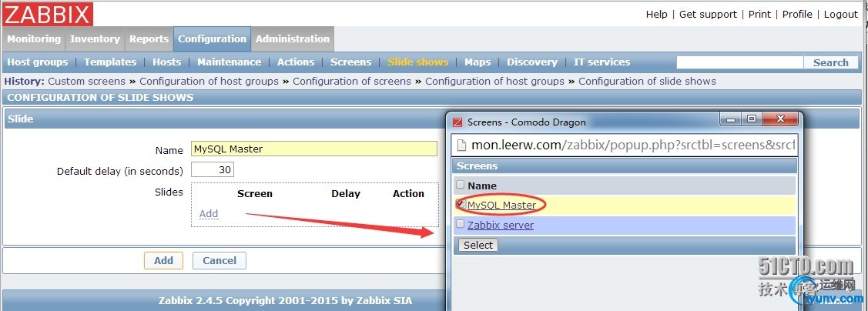Open the Profile link
868x311 pixels.
tap(797, 15)
